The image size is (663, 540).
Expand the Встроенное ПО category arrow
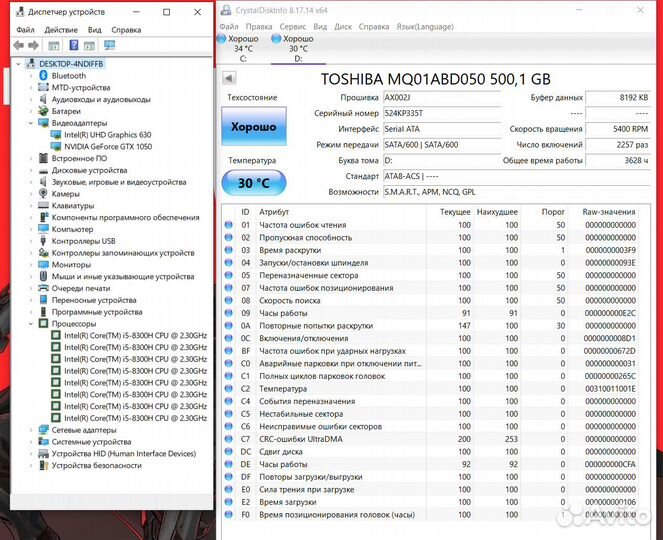(30, 159)
